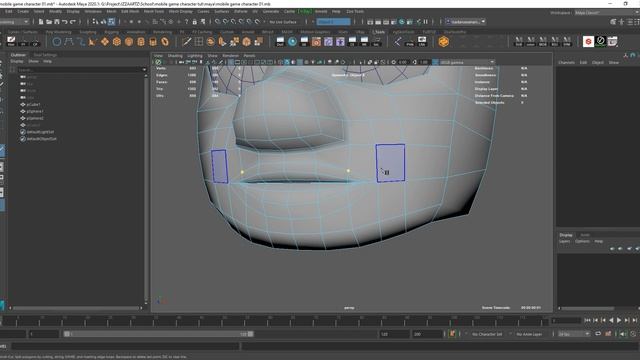
Task: Switch to Poly Modeling shelf tab
Action: 58,32
